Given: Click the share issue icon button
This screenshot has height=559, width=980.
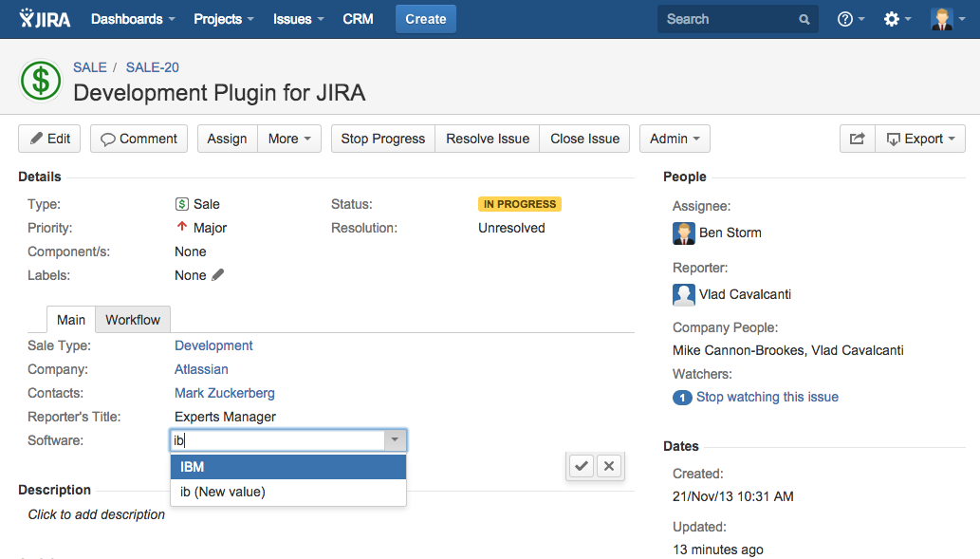Looking at the screenshot, I should coord(857,139).
